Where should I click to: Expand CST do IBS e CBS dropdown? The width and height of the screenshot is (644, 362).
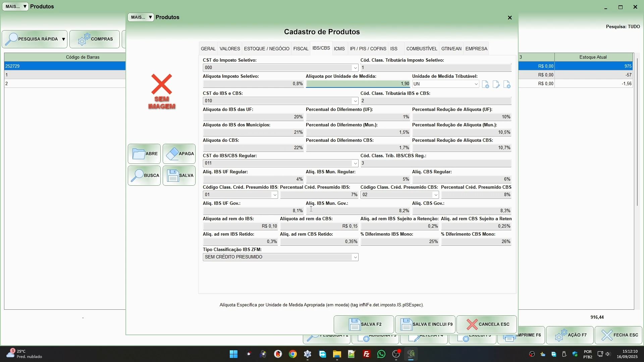tap(355, 101)
